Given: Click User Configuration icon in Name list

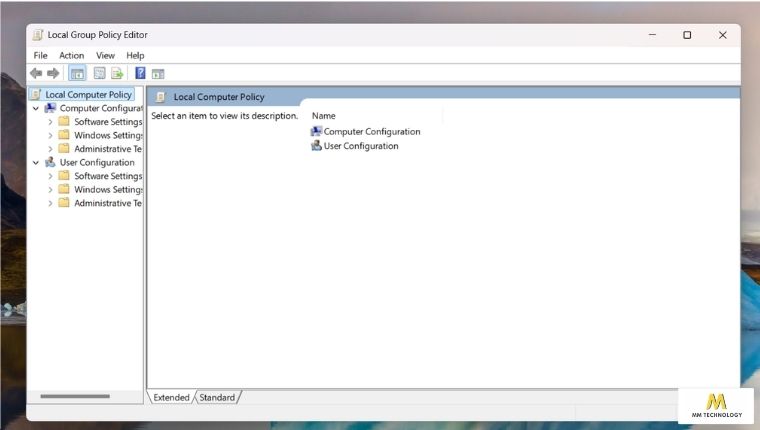Looking at the screenshot, I should (316, 145).
